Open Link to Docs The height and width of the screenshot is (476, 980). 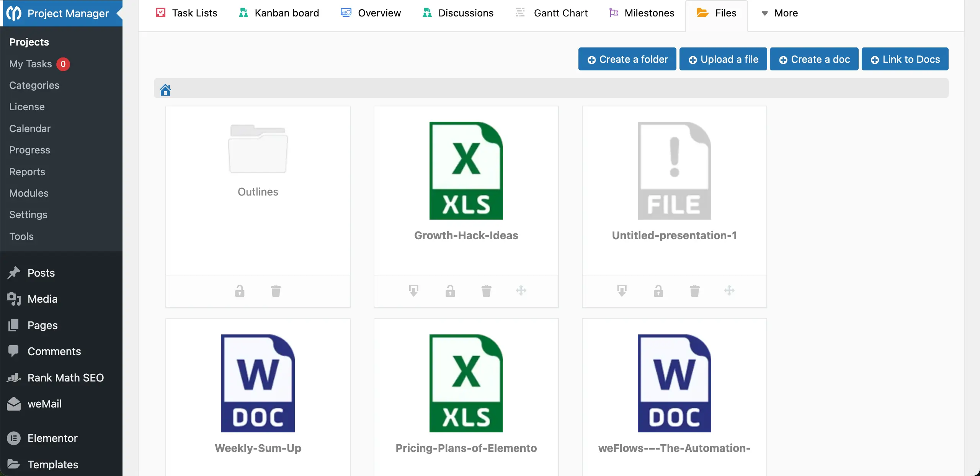(x=905, y=59)
